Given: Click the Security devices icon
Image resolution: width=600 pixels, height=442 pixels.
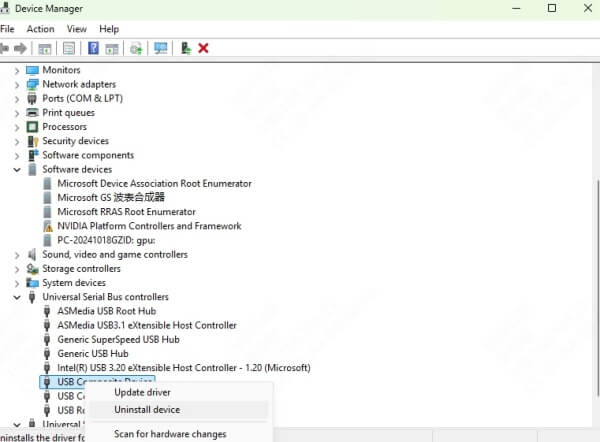Looking at the screenshot, I should pyautogui.click(x=33, y=141).
